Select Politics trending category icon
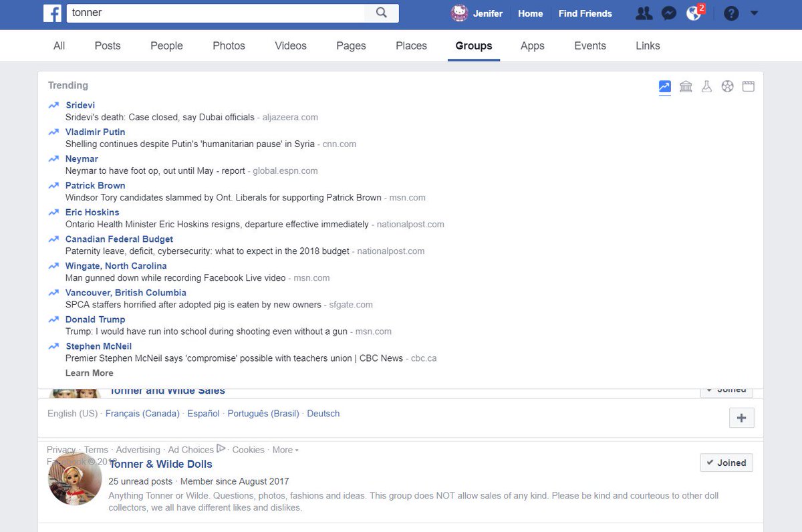This screenshot has height=532, width=802. click(x=686, y=86)
